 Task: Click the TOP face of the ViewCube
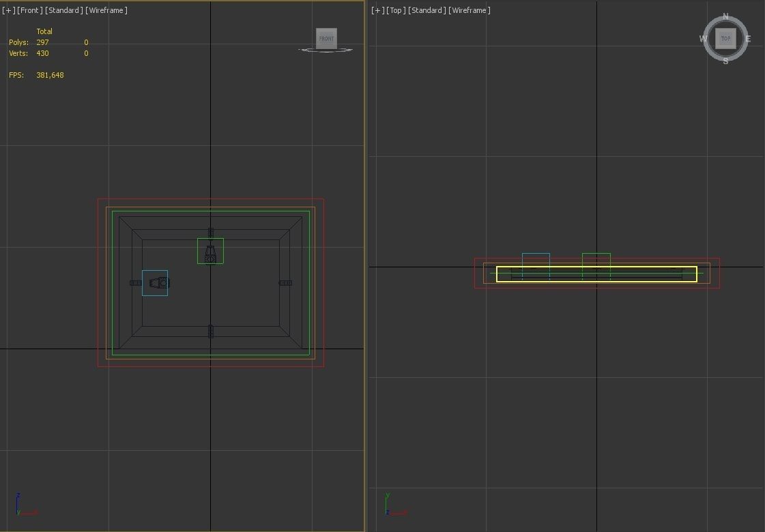pos(725,38)
